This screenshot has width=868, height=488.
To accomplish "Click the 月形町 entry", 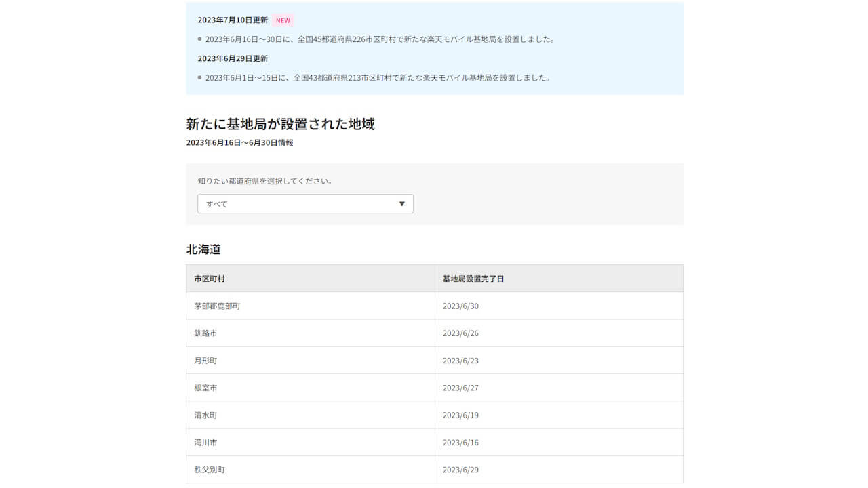I will pos(205,360).
